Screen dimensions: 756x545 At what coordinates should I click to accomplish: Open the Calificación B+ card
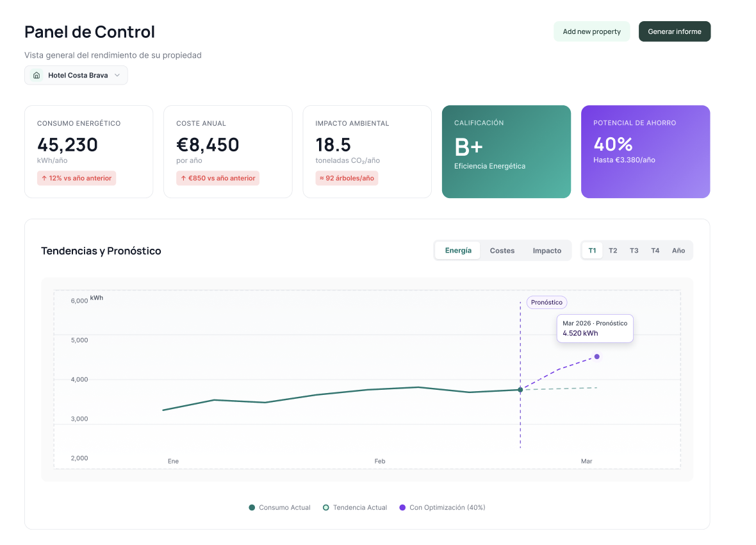(506, 151)
